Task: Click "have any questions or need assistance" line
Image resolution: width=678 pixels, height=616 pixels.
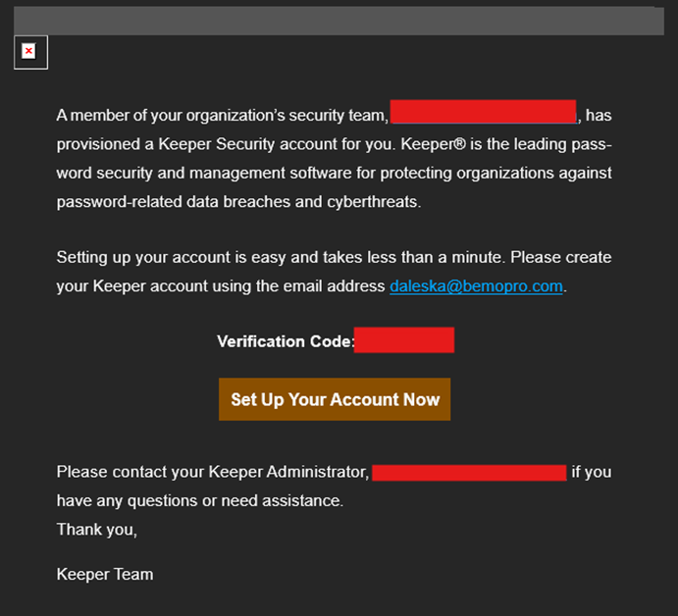Action: coord(199,501)
